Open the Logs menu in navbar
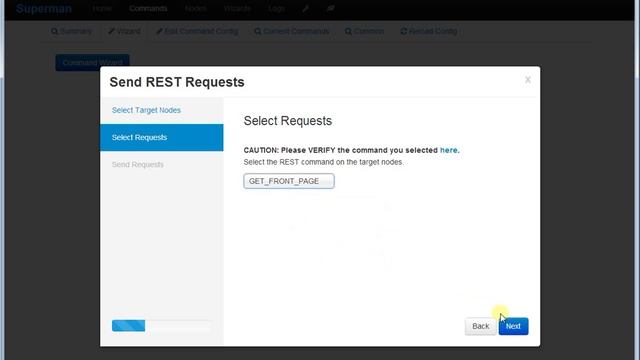The width and height of the screenshot is (640, 360). (276, 9)
